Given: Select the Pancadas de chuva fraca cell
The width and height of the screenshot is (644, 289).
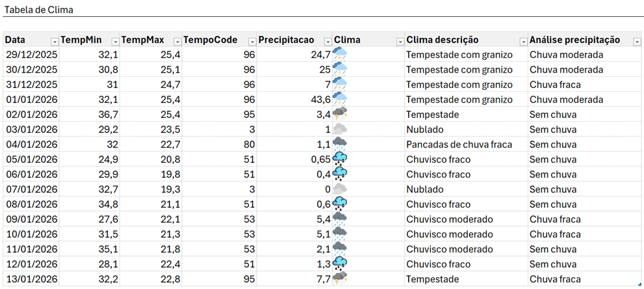Looking at the screenshot, I should pos(459,144).
